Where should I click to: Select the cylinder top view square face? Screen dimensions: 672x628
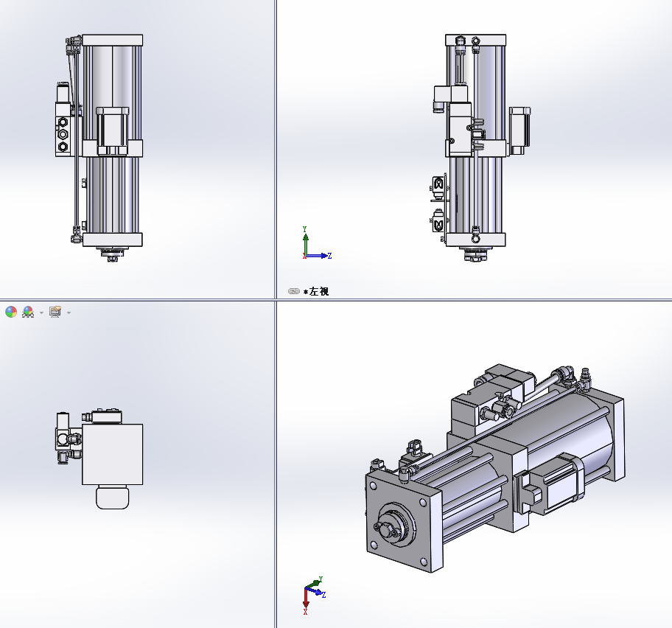click(x=112, y=454)
